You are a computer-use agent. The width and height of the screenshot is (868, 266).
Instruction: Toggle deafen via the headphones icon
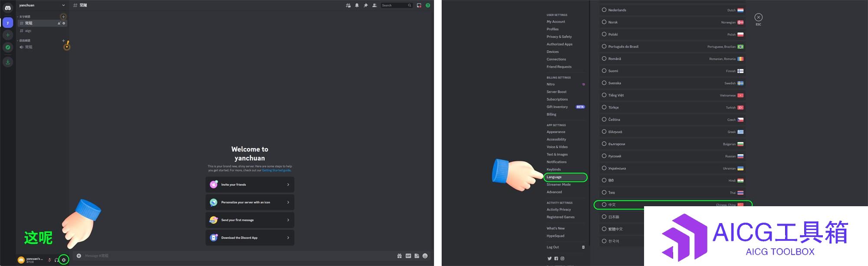[x=56, y=260]
